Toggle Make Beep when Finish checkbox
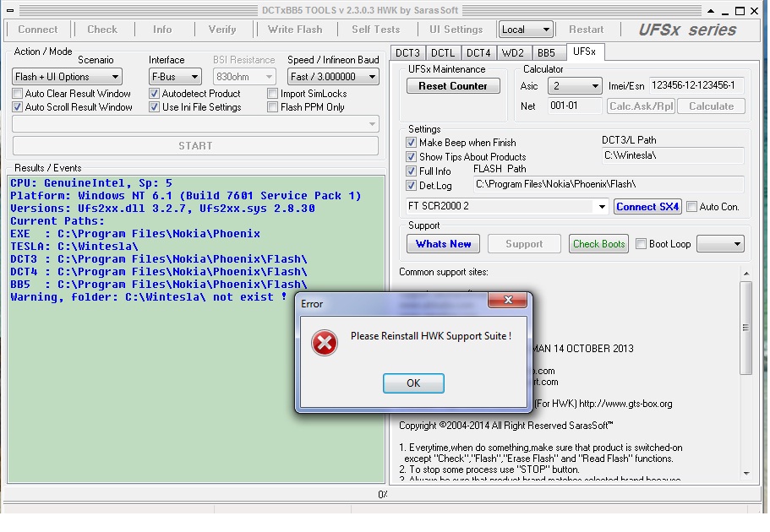The width and height of the screenshot is (770, 532). [411, 143]
